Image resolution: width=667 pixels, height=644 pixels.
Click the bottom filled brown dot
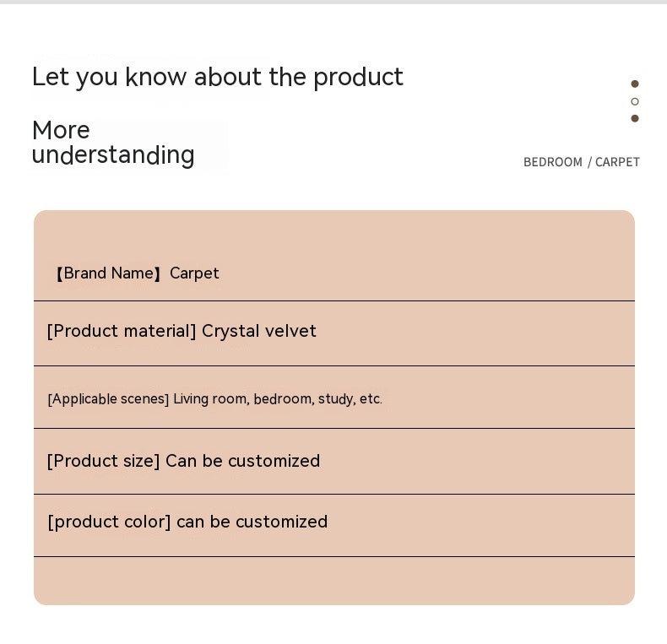(635, 118)
